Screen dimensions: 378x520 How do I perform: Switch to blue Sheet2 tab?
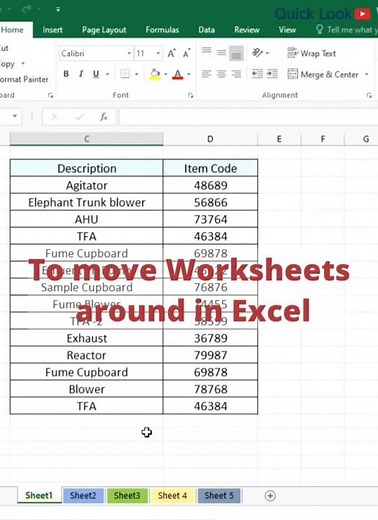coord(83,495)
